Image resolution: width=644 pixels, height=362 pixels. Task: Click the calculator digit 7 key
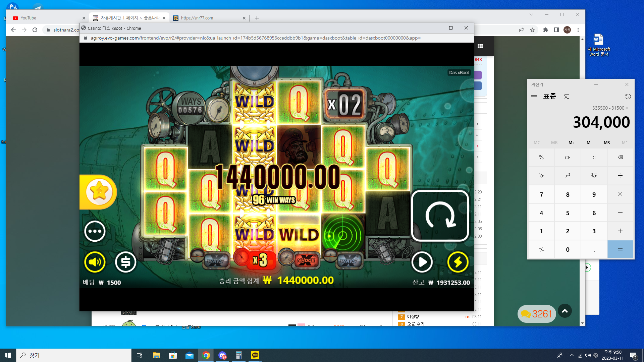coord(541,194)
